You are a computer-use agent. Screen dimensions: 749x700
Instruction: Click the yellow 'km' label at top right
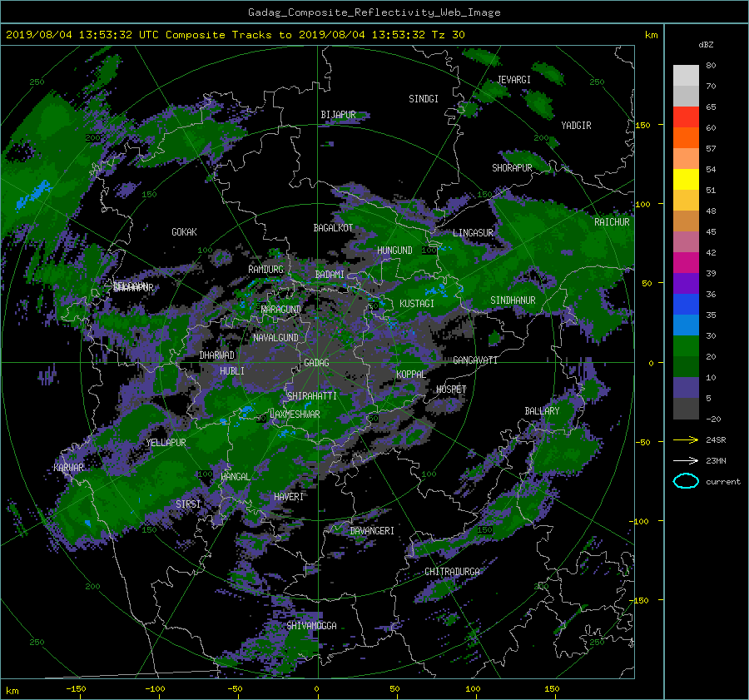pos(651,35)
